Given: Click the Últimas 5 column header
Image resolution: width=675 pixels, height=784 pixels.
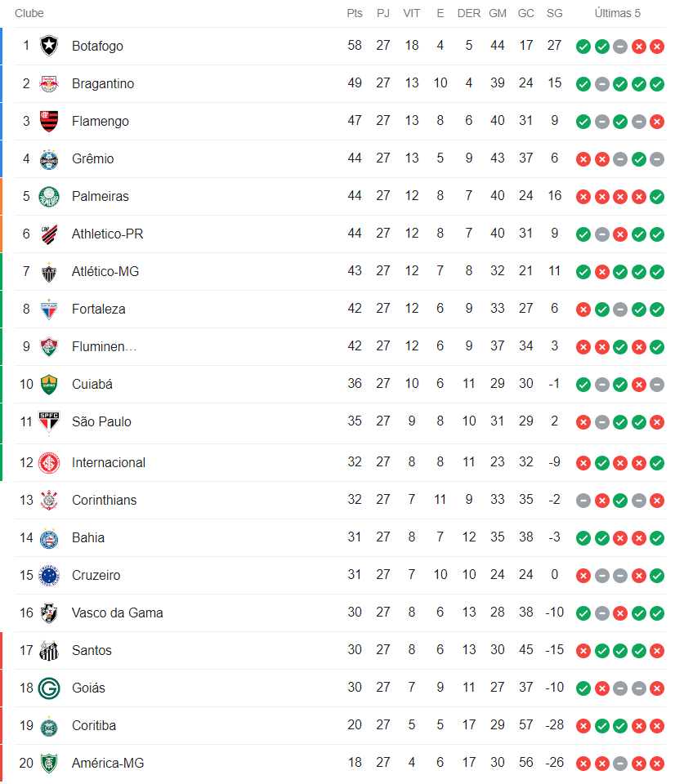Looking at the screenshot, I should (618, 13).
